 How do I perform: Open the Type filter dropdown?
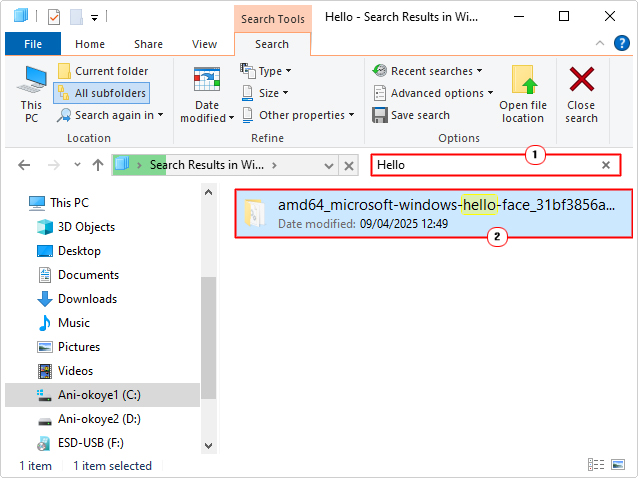tap(265, 71)
